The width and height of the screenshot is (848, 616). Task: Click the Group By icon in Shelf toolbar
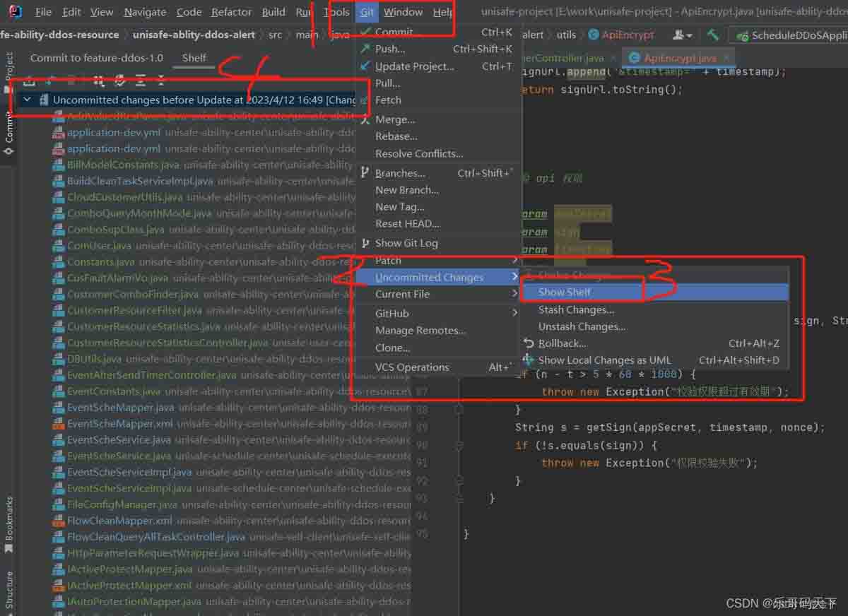point(99,81)
